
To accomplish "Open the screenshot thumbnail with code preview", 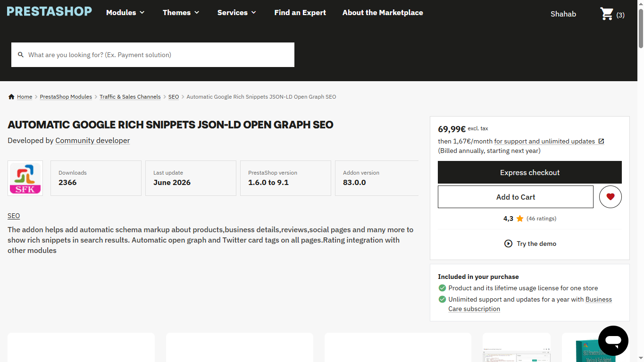I will pos(517,347).
